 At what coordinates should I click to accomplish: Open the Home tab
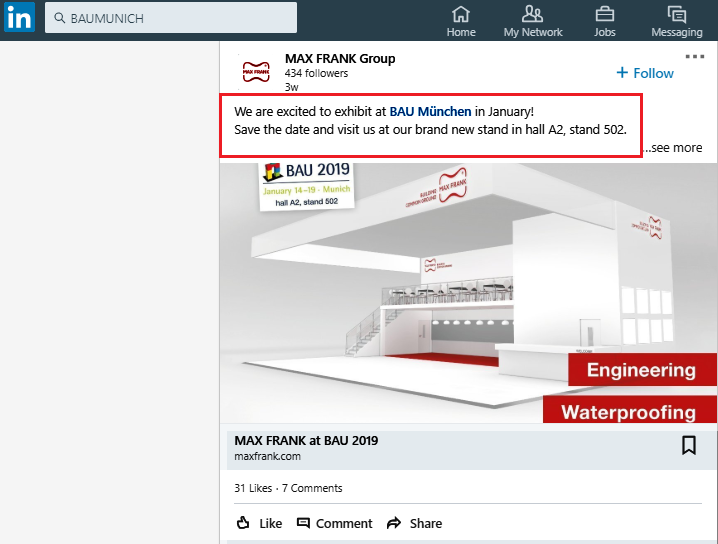tap(461, 21)
